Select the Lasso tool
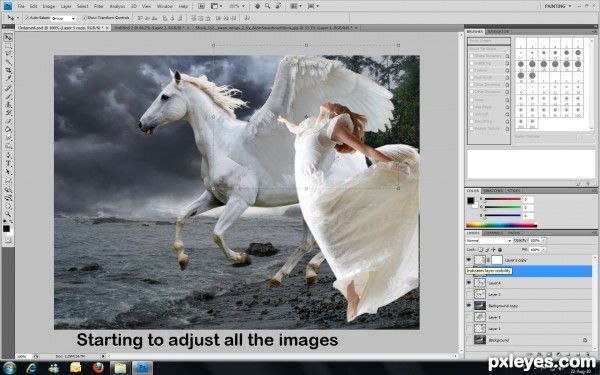Image resolution: width=600 pixels, height=375 pixels. (x=8, y=54)
